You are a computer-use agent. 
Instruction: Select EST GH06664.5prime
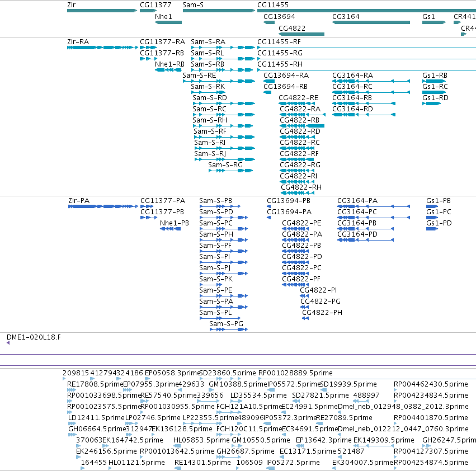point(72,435)
